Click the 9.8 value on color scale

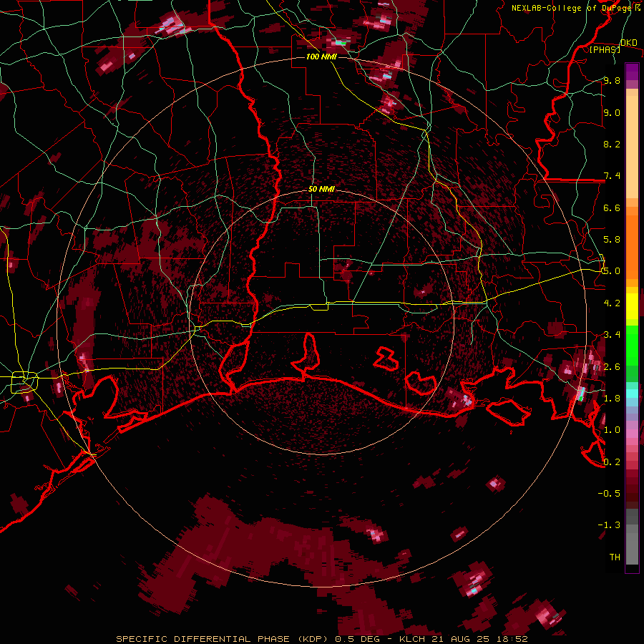tap(612, 80)
